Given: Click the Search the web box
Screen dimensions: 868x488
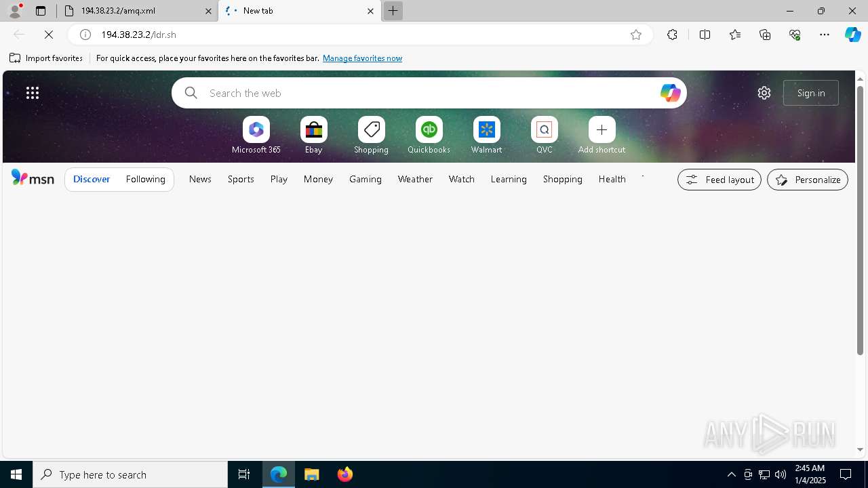Looking at the screenshot, I should [429, 93].
